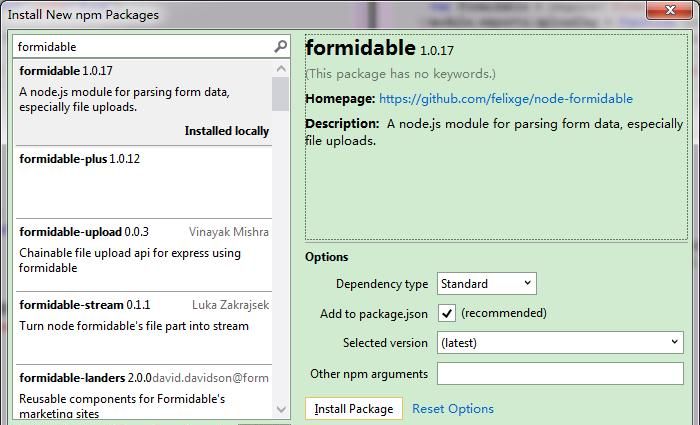The image size is (700, 425).
Task: Click author name Vinayak Mishra
Action: coord(229,232)
